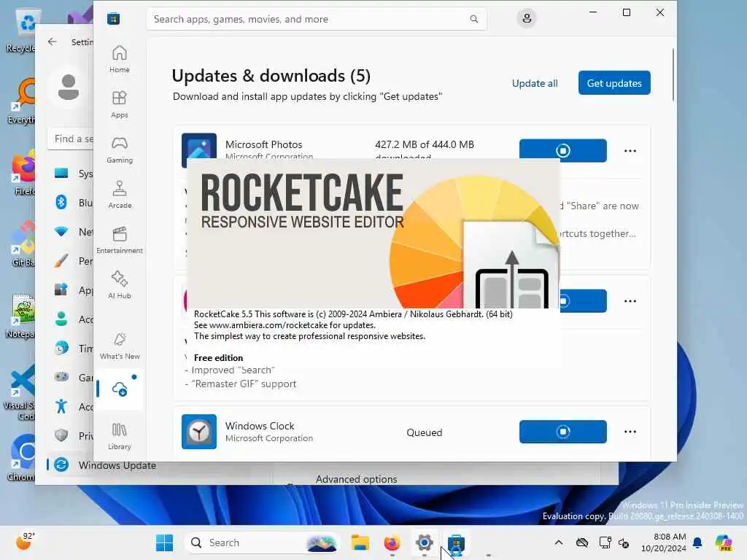Open File Explorer from taskbar
Image resolution: width=747 pixels, height=560 pixels.
360,542
